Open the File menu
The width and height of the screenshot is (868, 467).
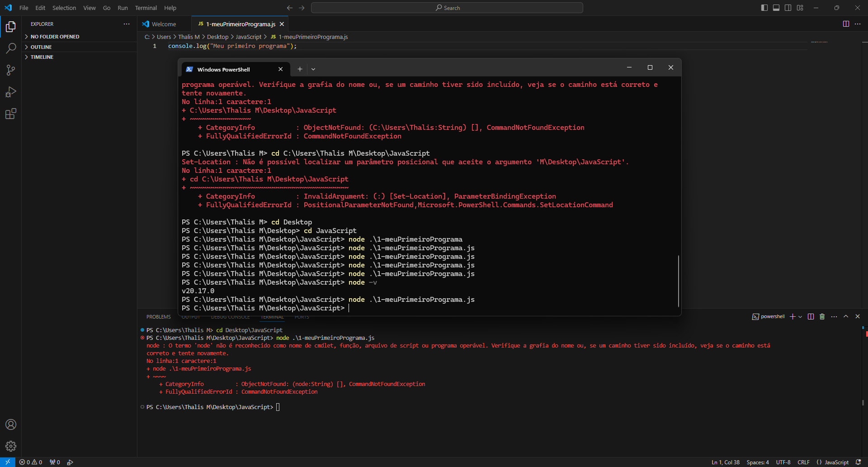tap(24, 8)
